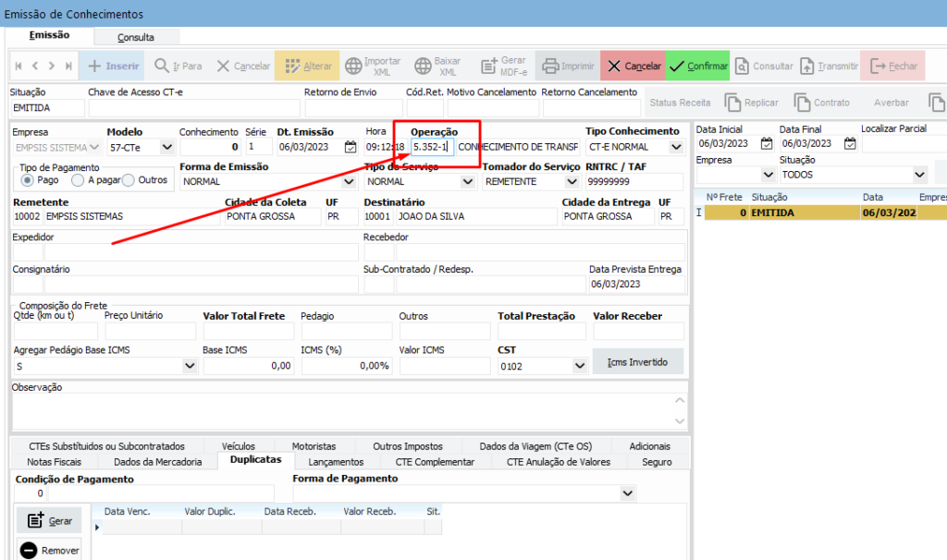The image size is (947, 560).
Task: Choose Baixar XML from toolbar
Action: pyautogui.click(x=437, y=66)
